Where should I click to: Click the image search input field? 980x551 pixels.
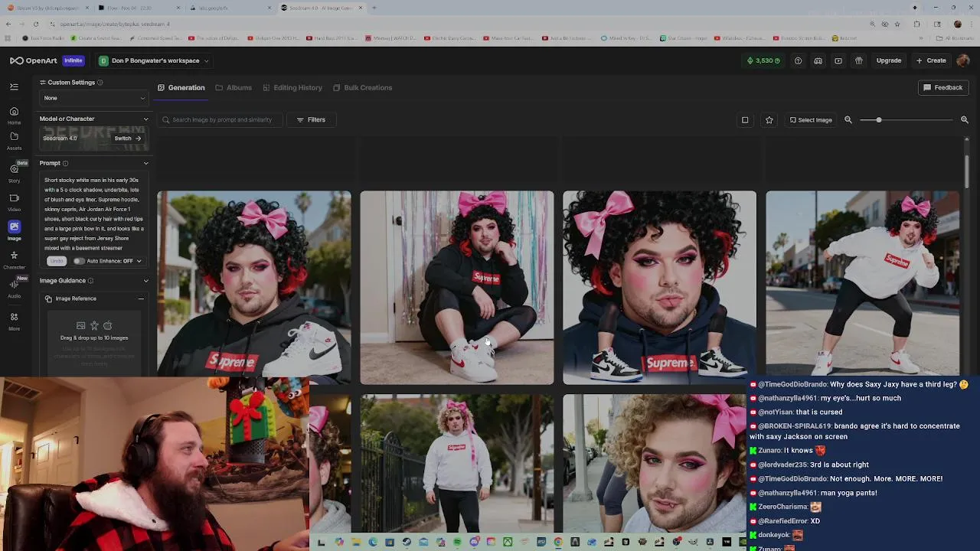220,120
